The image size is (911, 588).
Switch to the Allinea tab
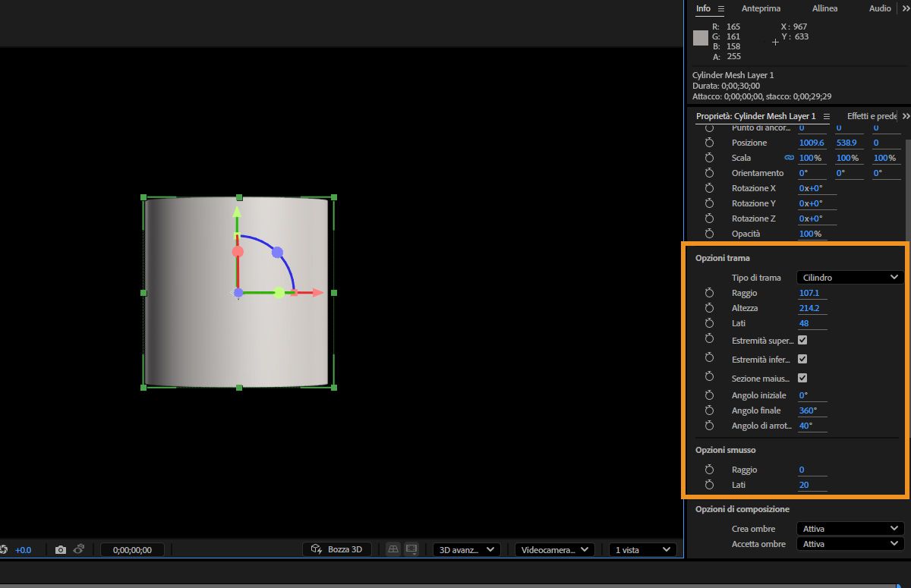point(824,8)
